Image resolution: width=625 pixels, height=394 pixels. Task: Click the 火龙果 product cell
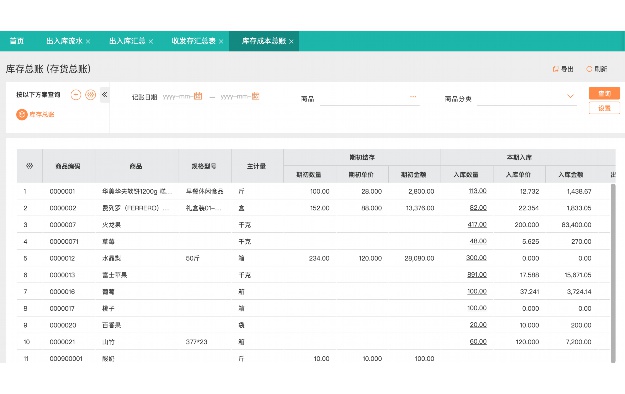tap(112, 225)
